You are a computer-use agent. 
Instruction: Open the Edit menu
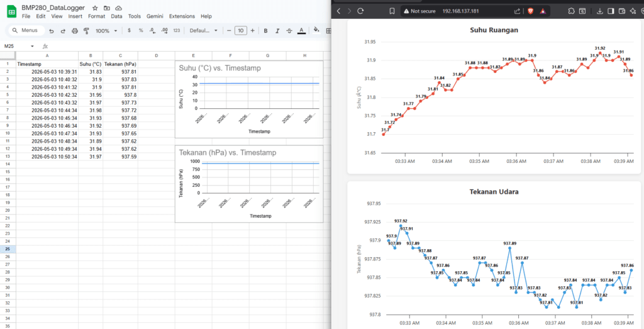(x=41, y=16)
